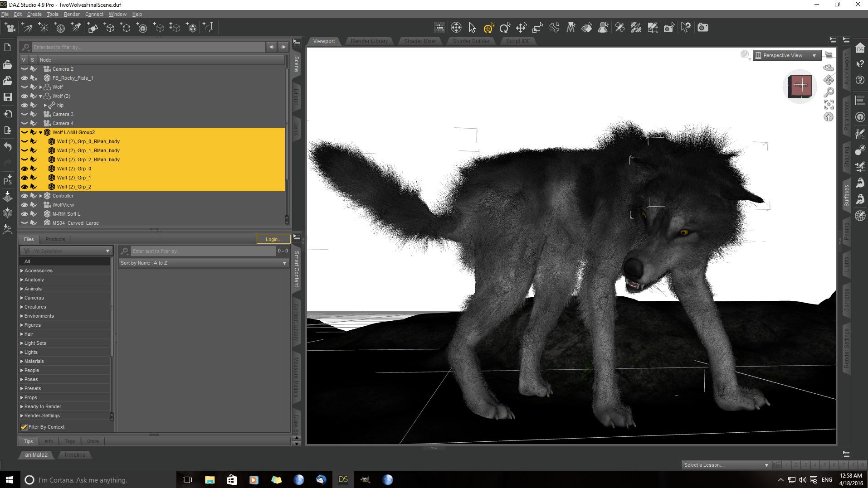Open the Select a Lesson dropdown

pyautogui.click(x=726, y=465)
